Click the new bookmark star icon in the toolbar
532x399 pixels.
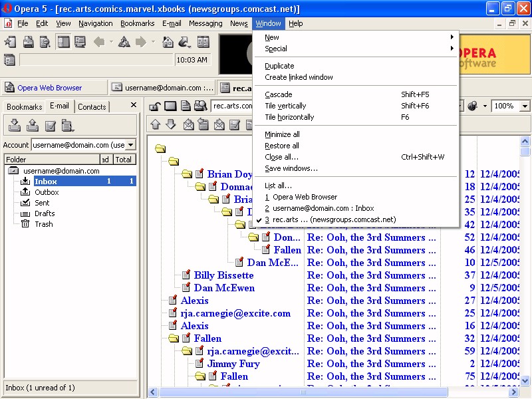pos(10,42)
